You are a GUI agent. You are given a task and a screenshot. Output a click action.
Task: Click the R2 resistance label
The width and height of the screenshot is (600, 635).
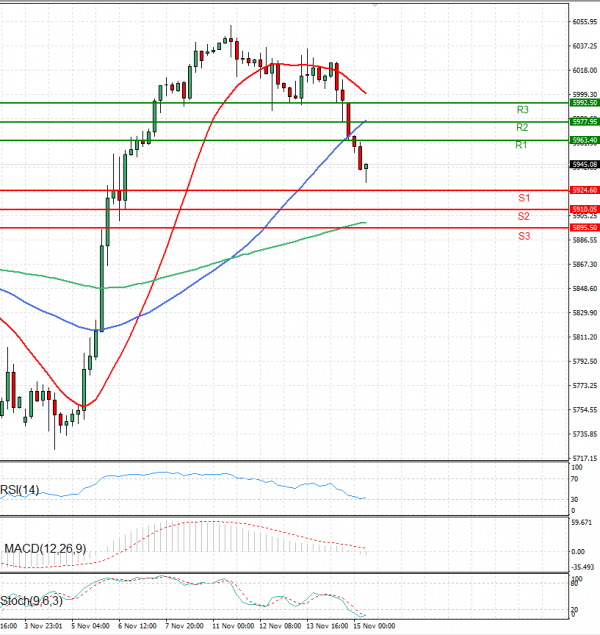point(522,128)
